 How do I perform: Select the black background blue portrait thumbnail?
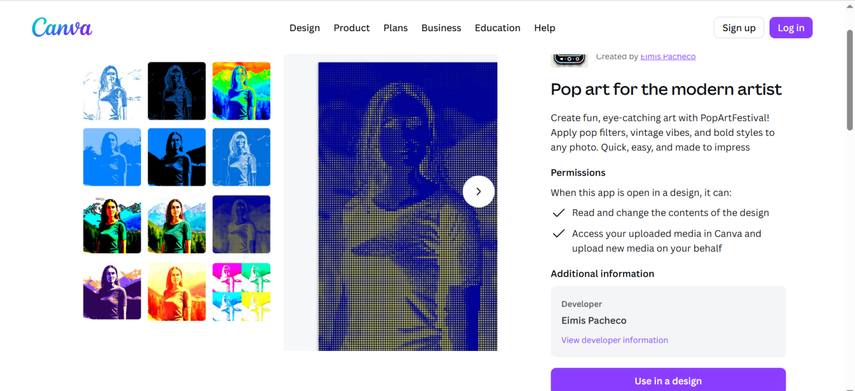coord(177,91)
